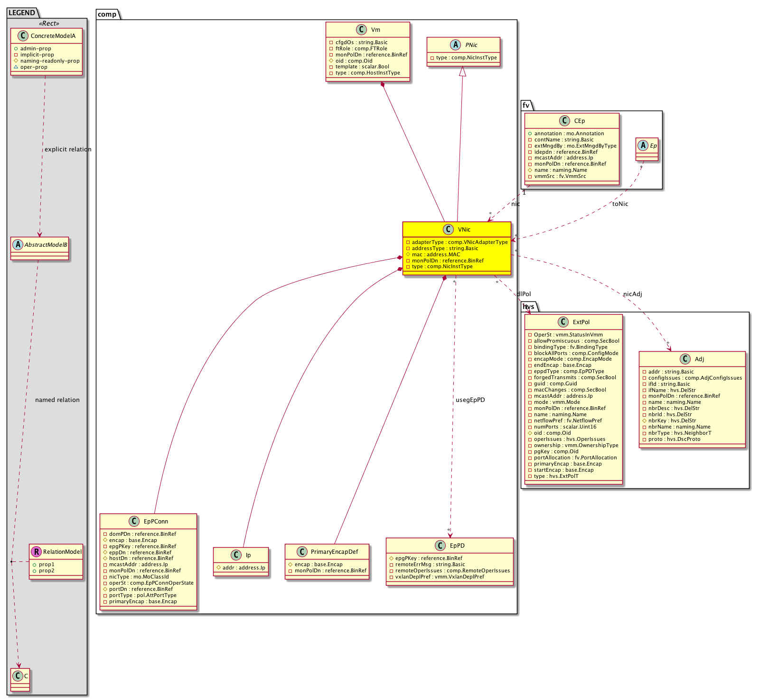Select the ExtPol class icon

pos(563,322)
